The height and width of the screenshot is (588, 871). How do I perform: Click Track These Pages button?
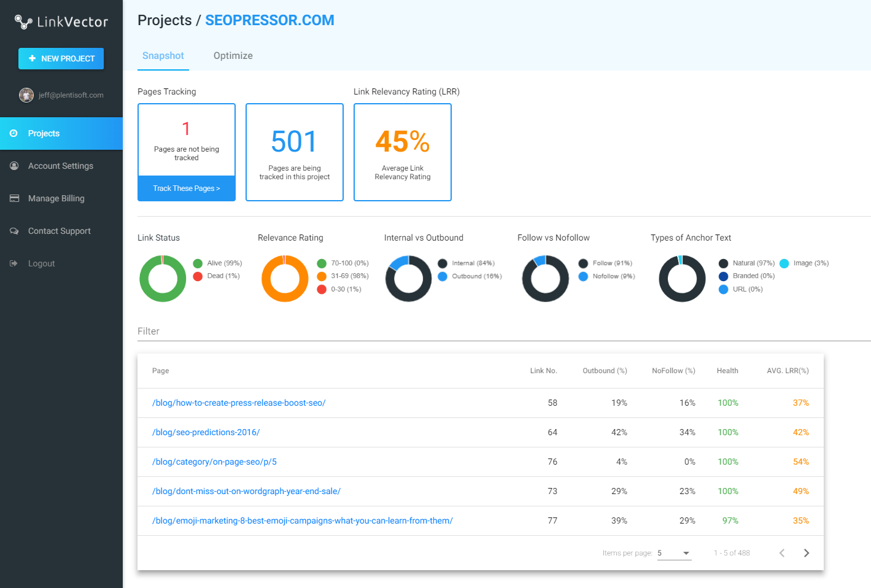pyautogui.click(x=187, y=188)
